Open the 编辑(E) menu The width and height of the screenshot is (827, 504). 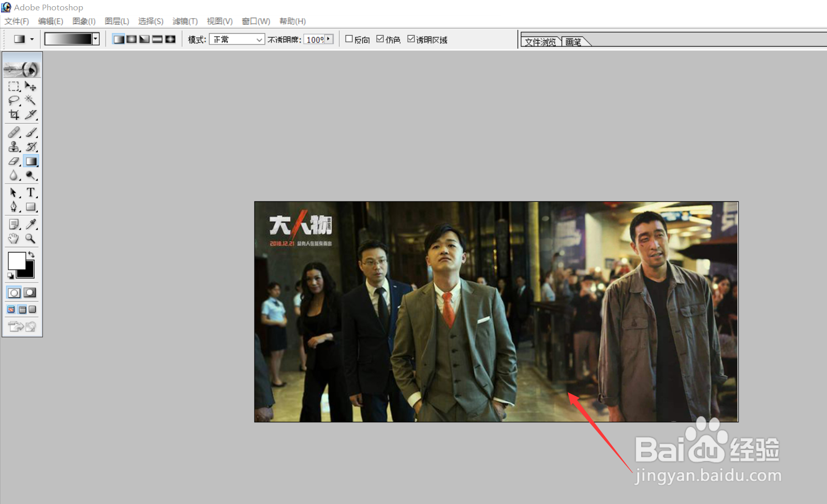pos(51,21)
